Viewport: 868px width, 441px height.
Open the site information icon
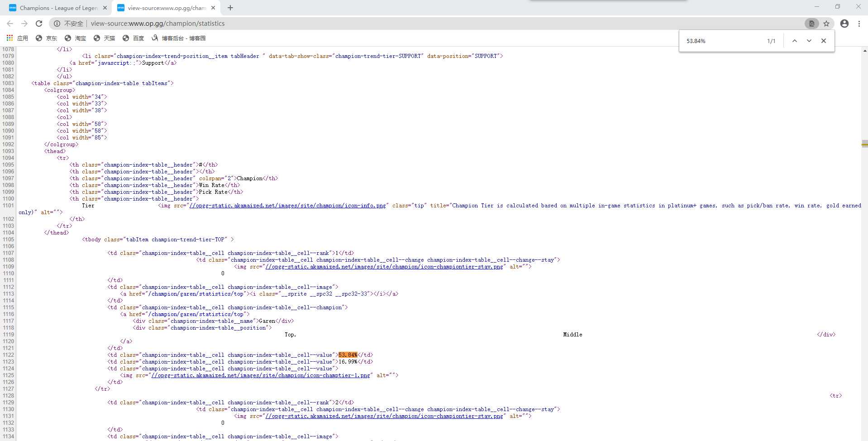[x=57, y=24]
